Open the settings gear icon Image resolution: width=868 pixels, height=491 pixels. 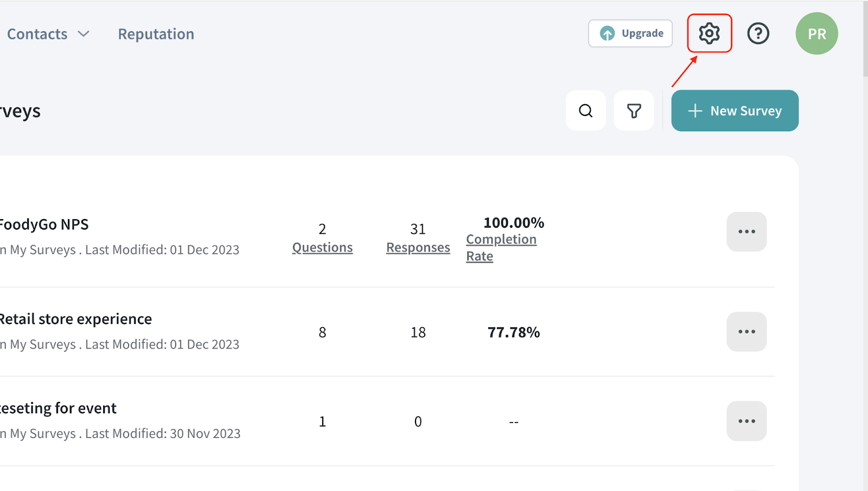709,34
